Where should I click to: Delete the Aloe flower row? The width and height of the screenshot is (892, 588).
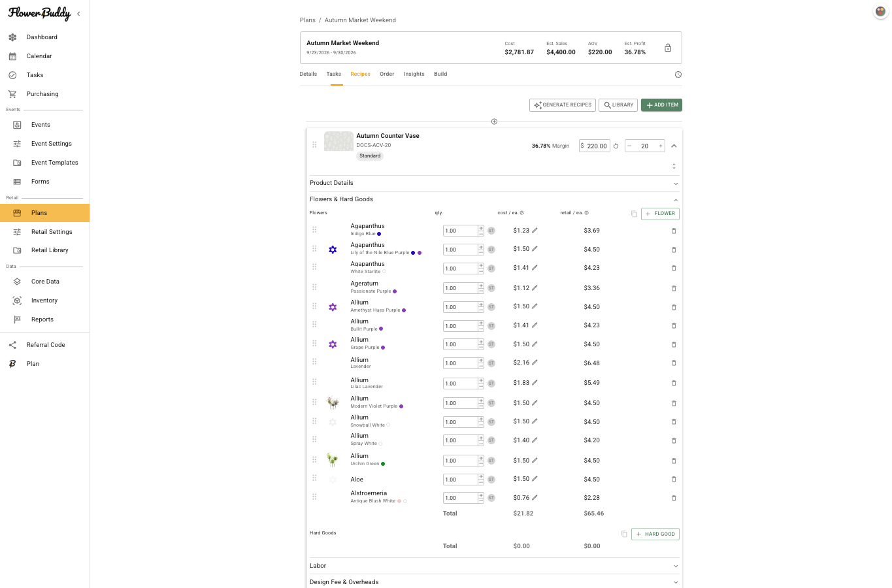(x=674, y=480)
